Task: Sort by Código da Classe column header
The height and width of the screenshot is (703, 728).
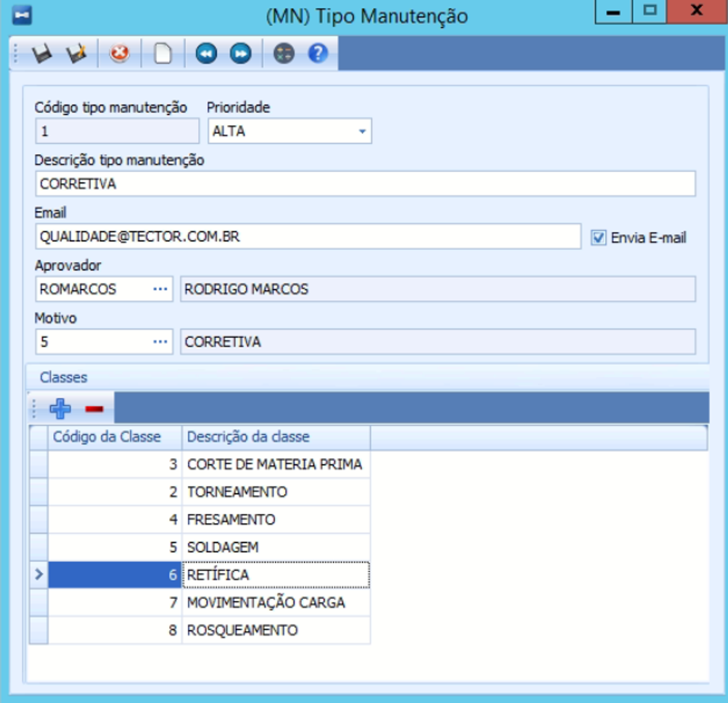Action: coord(115,437)
